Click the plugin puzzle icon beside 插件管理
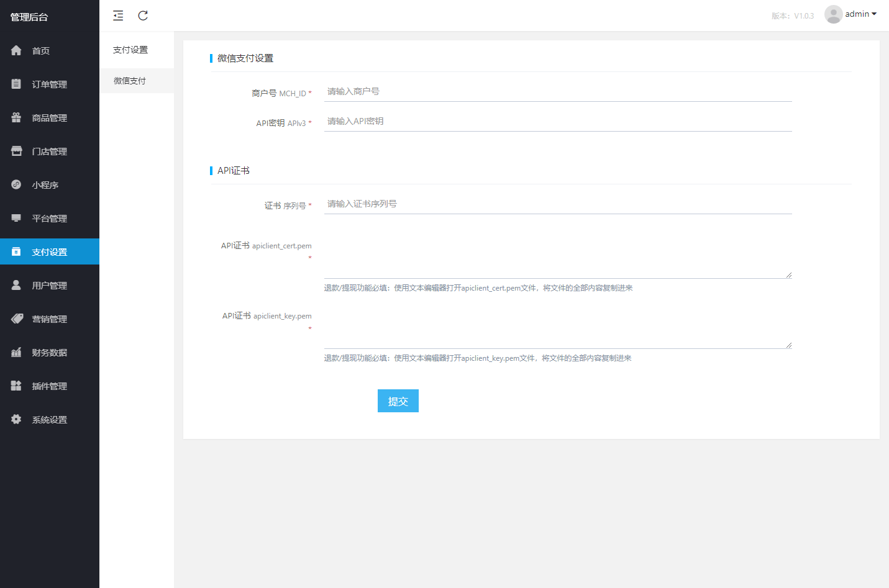 pos(16,386)
